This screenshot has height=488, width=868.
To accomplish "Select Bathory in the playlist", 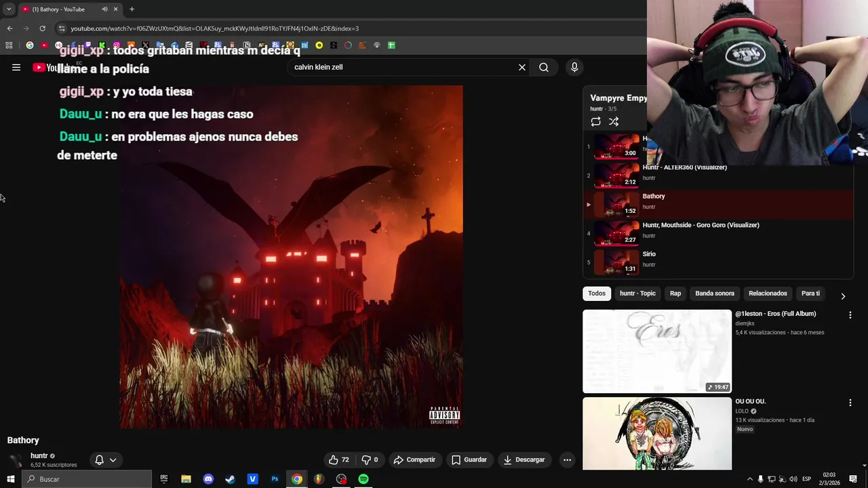I will point(719,204).
